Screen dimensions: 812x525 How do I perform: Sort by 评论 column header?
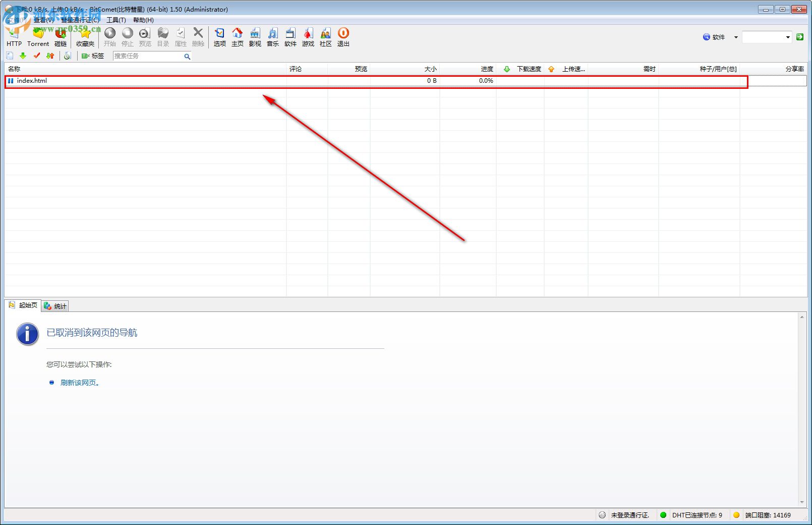point(307,69)
